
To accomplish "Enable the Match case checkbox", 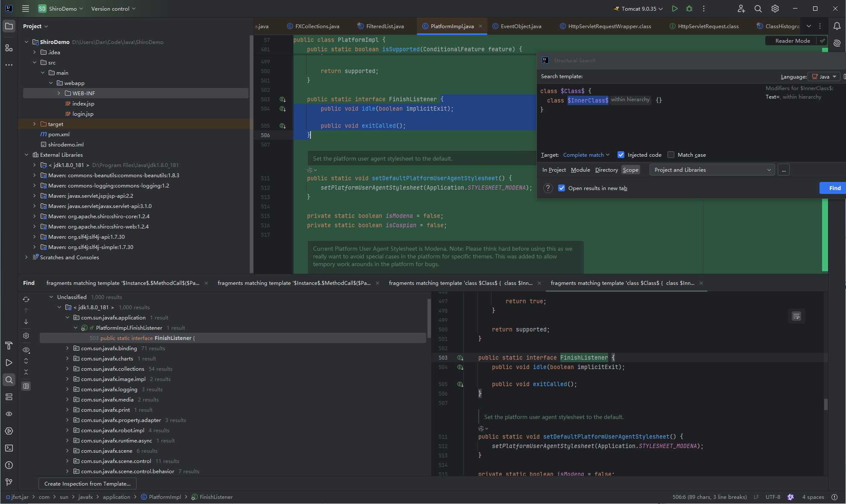I will (671, 155).
